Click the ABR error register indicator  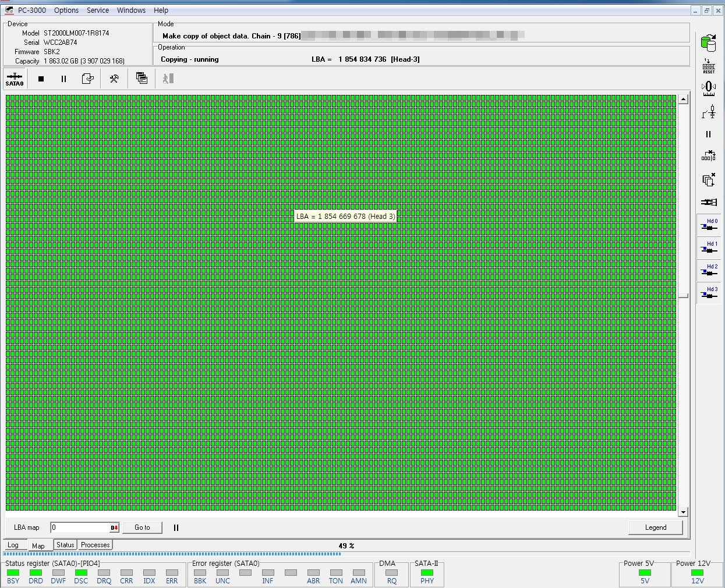point(313,573)
